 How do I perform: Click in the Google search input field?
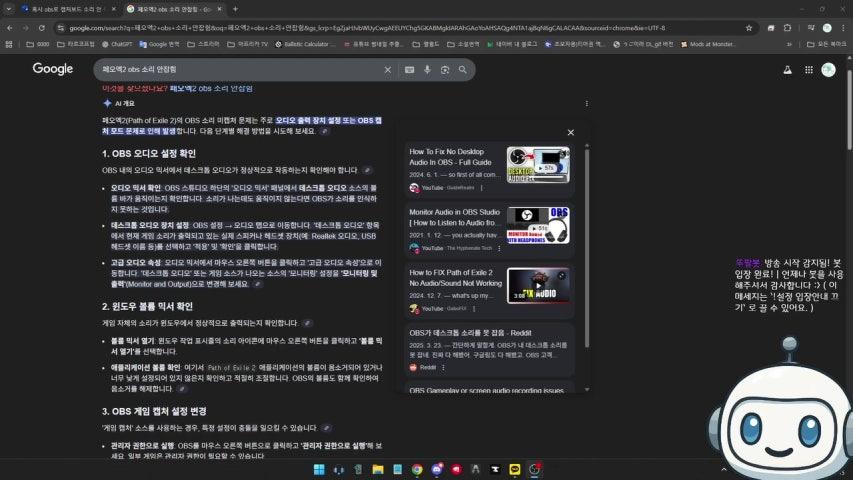(x=239, y=70)
